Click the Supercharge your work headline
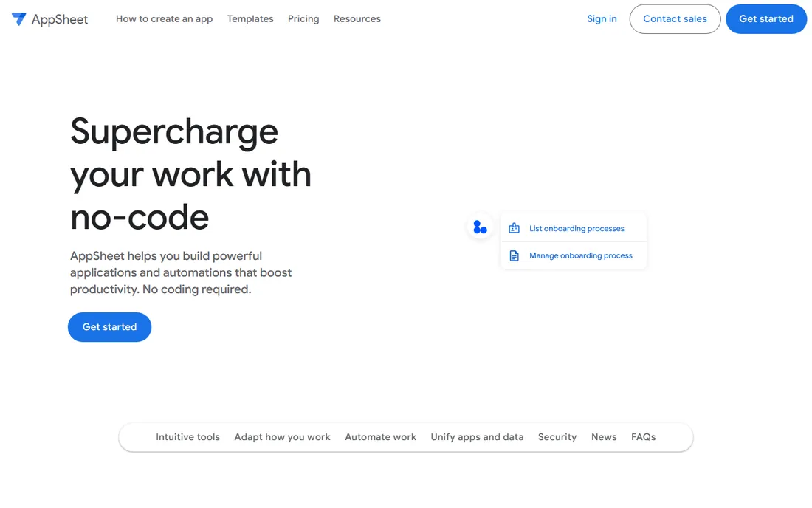The image size is (812, 508). 190,174
